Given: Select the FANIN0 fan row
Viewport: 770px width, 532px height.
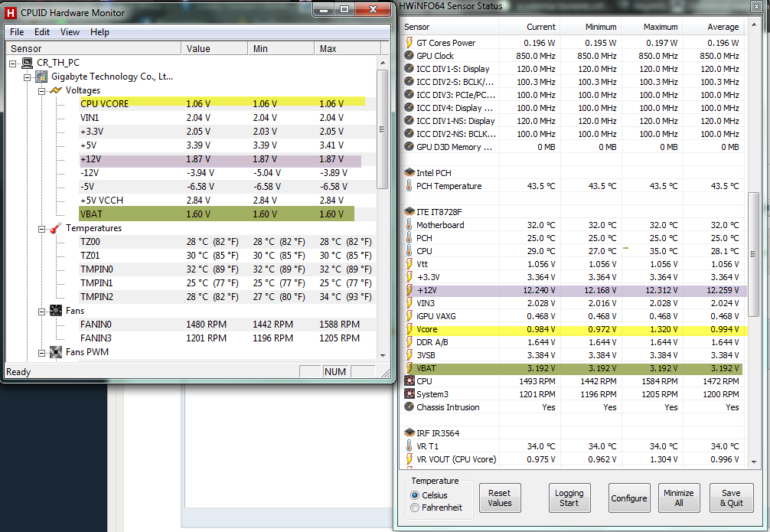Looking at the screenshot, I should pos(227,325).
